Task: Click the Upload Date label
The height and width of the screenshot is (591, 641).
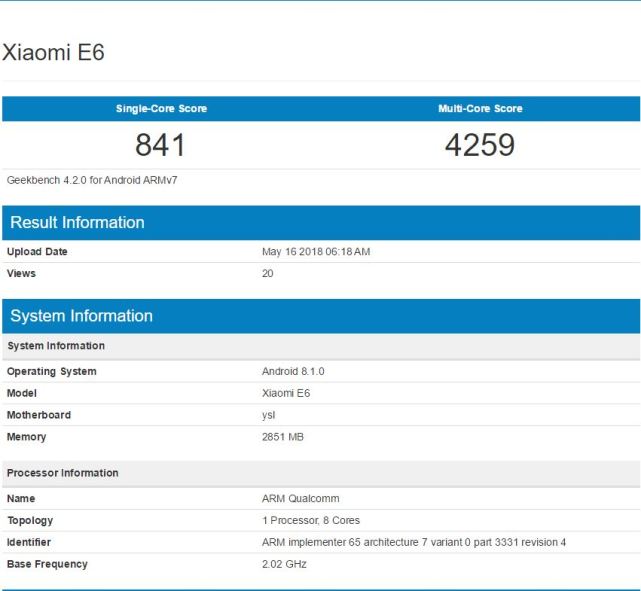Action: pyautogui.click(x=37, y=252)
